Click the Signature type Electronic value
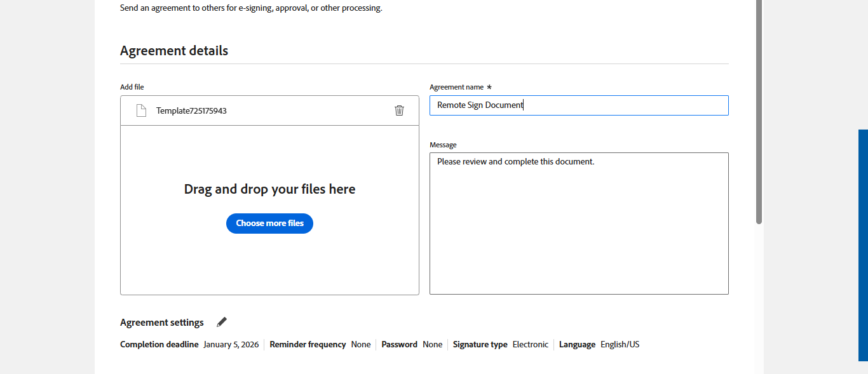 530,345
